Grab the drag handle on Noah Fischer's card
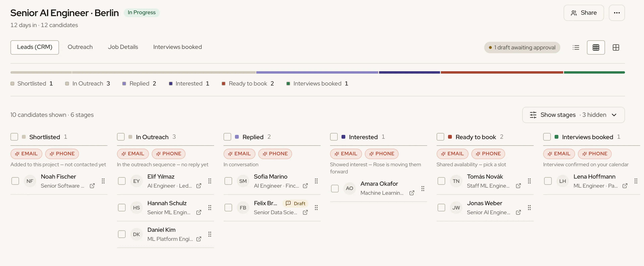 (103, 181)
